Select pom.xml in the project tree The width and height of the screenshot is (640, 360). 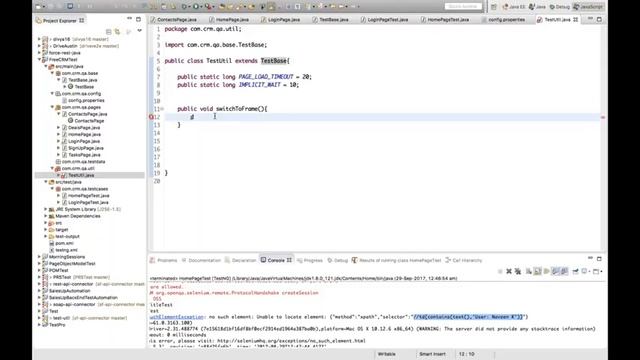coord(64,243)
